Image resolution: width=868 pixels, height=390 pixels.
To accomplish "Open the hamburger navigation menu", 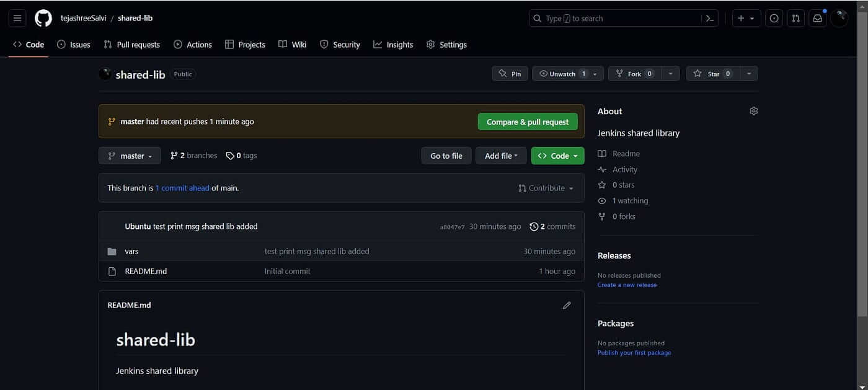I will point(17,19).
